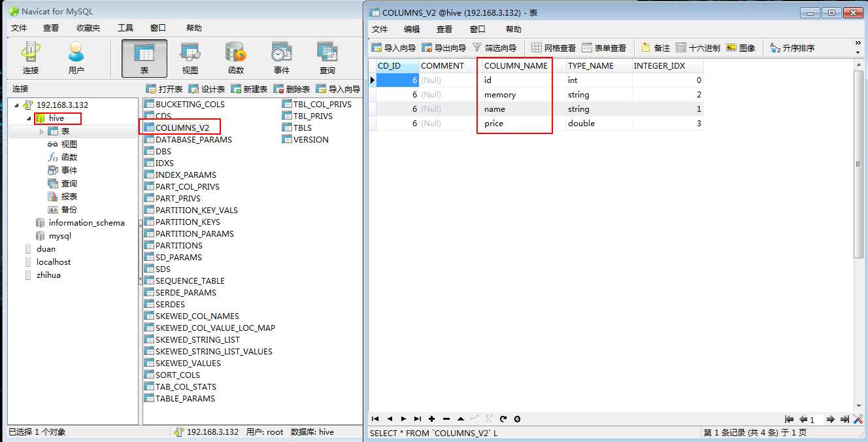Click the 图像 (Image) toolbar button

point(741,48)
